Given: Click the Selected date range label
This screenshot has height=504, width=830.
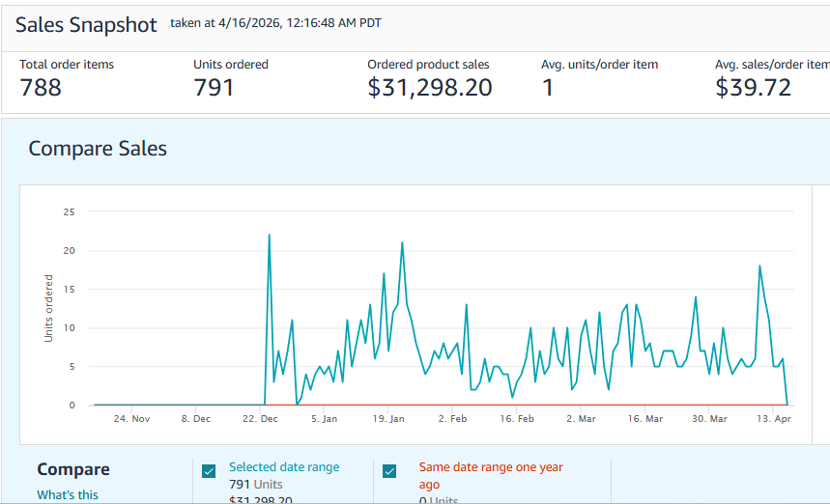Looking at the screenshot, I should pos(284,467).
